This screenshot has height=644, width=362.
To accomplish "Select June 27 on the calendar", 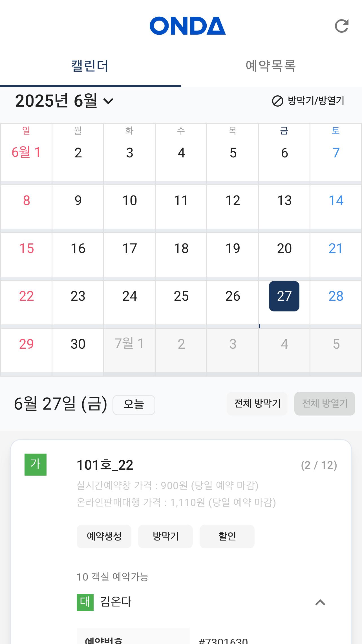I will coord(284,296).
